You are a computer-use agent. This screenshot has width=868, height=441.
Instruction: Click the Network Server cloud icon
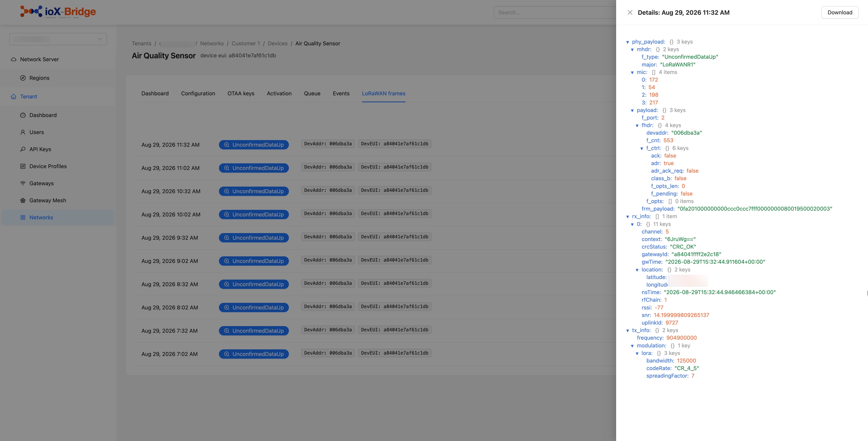coord(14,59)
